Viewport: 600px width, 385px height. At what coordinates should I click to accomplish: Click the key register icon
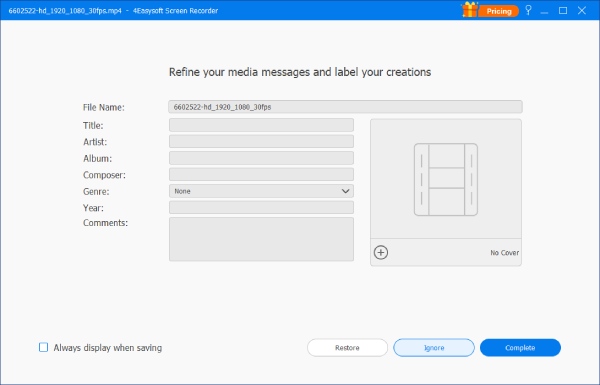(x=528, y=10)
